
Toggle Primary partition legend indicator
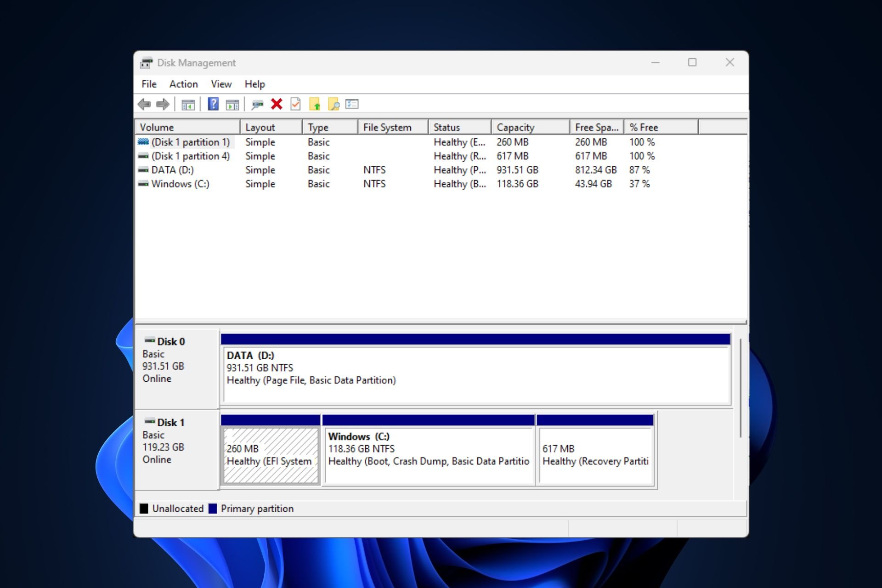pyautogui.click(x=213, y=509)
